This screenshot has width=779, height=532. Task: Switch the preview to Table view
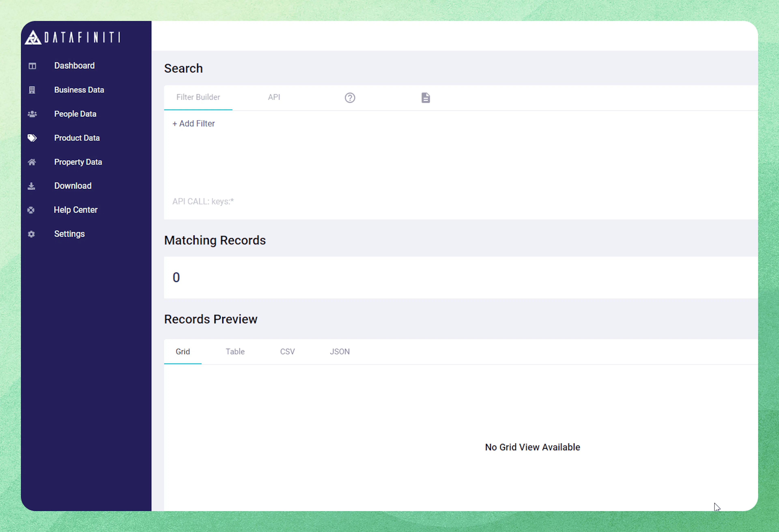(235, 351)
